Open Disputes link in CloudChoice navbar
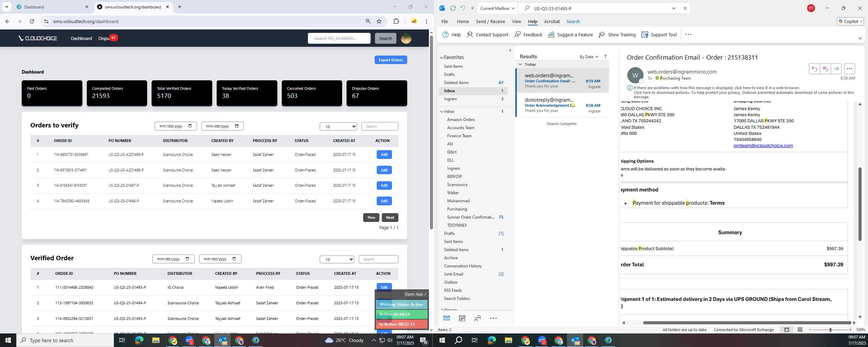Viewport: 868px width, 347px height. tap(104, 38)
